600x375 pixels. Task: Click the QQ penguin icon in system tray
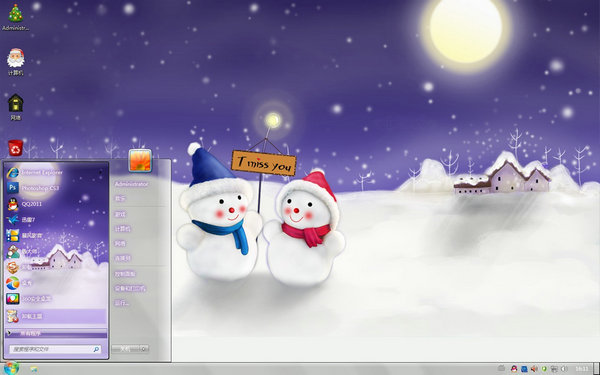[514, 369]
